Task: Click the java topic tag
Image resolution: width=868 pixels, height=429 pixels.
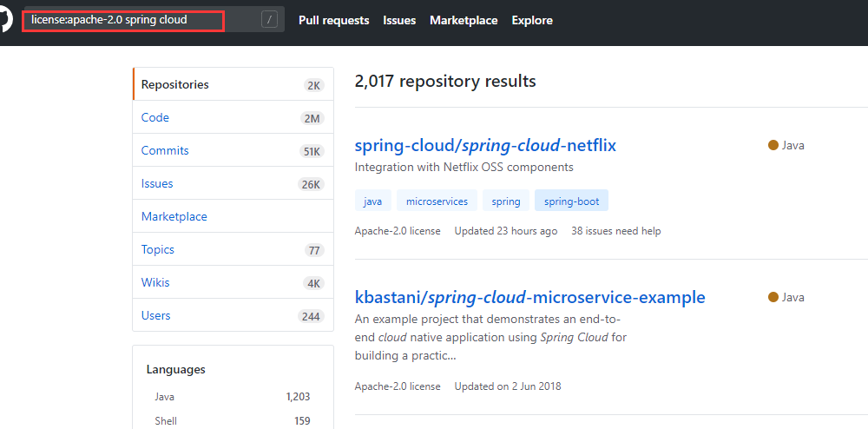Action: (x=373, y=201)
